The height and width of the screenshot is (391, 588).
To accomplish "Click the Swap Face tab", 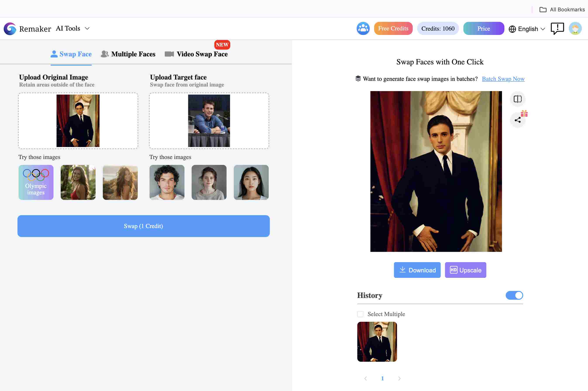I will point(71,54).
